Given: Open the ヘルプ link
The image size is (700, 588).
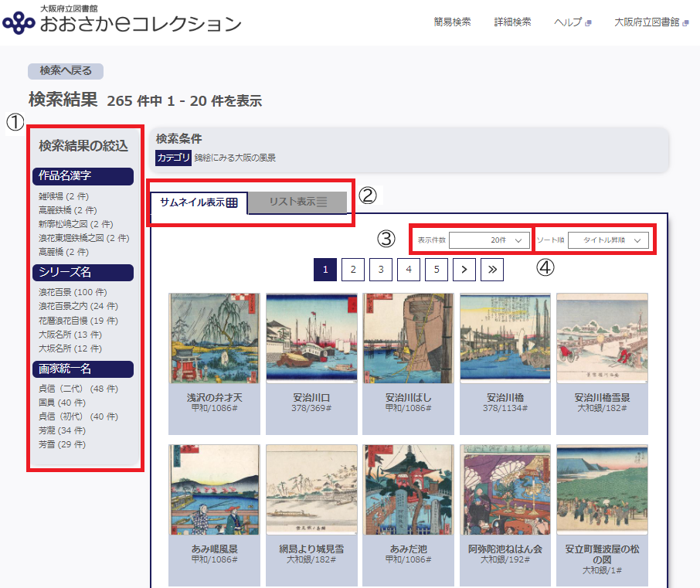Looking at the screenshot, I should [x=573, y=22].
